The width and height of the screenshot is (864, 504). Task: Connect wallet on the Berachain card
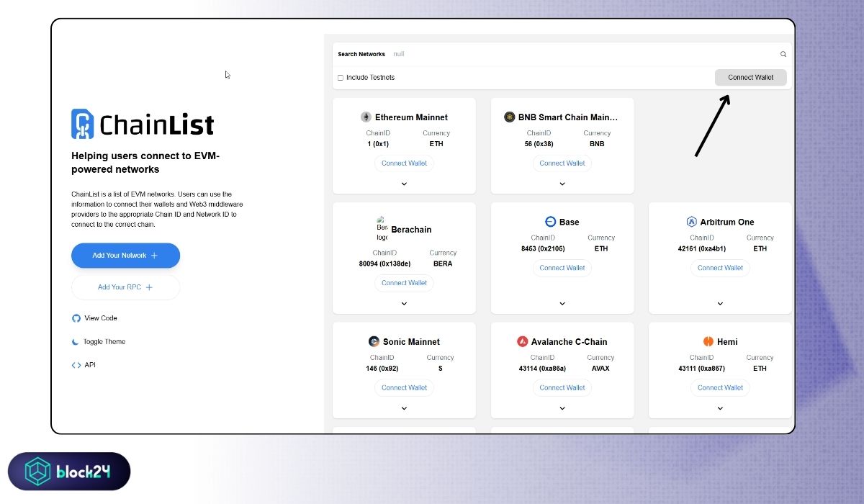tap(404, 283)
